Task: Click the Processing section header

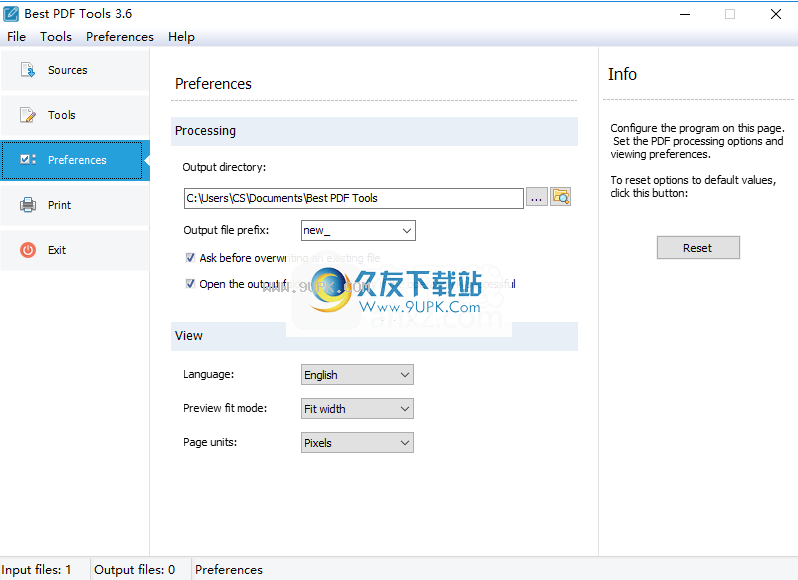Action: click(374, 131)
